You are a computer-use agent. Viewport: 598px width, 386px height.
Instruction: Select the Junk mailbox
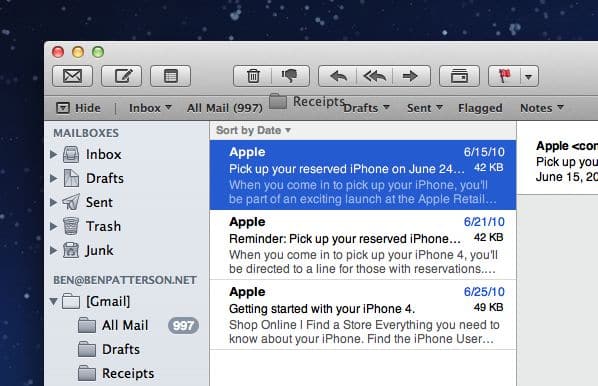[127, 250]
